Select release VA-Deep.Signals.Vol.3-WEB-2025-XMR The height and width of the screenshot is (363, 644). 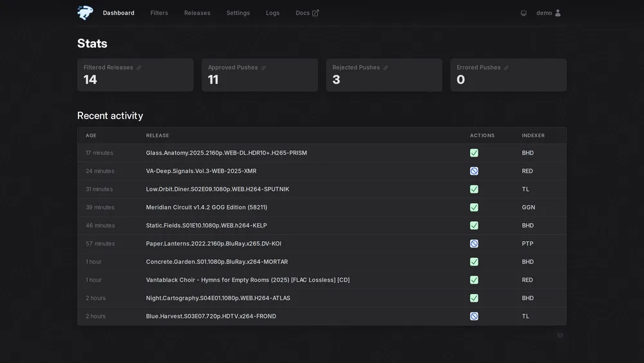tap(201, 171)
